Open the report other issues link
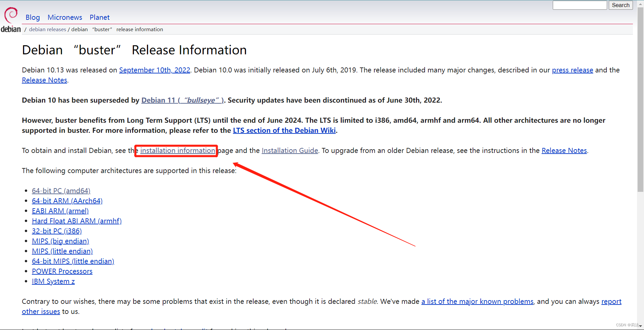This screenshot has height=330, width=644. pos(611,301)
